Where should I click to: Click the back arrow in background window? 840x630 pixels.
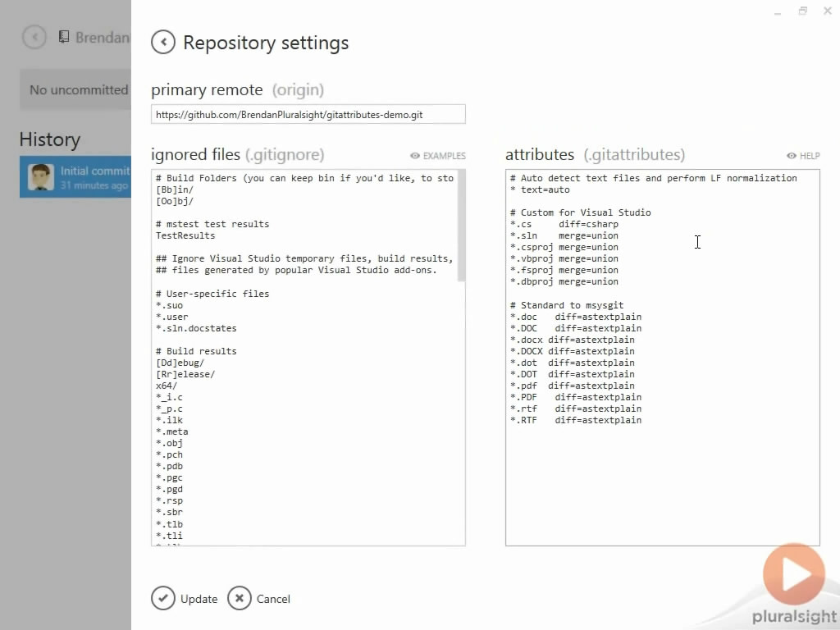34,37
